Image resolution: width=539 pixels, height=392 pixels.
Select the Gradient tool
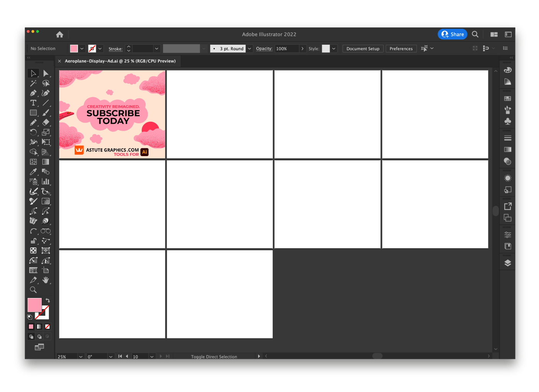coord(46,162)
